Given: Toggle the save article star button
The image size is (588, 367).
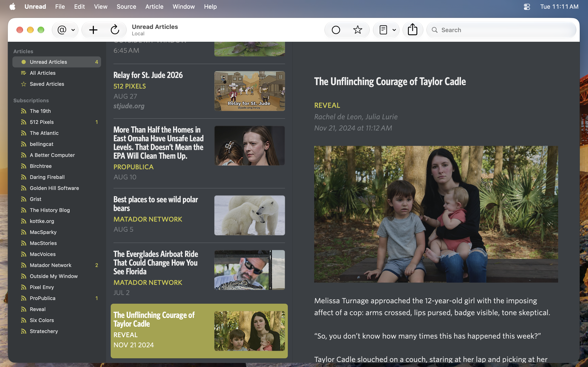Looking at the screenshot, I should click(x=357, y=30).
